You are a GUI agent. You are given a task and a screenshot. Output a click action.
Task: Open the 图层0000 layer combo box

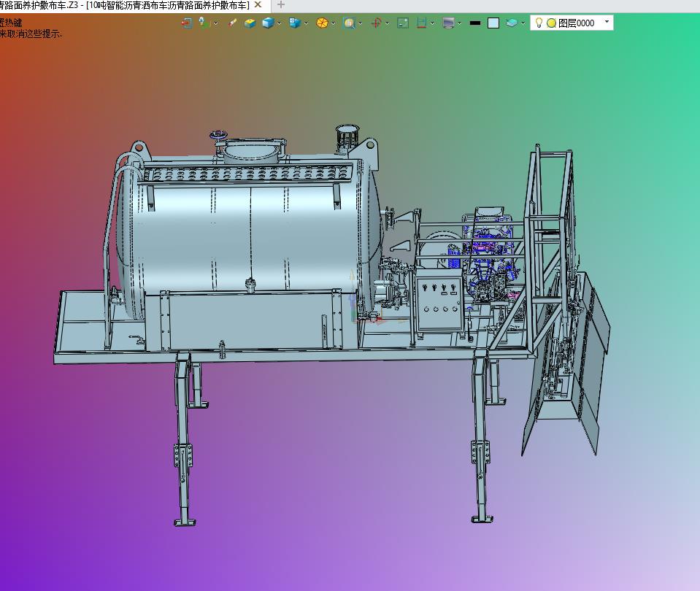tap(572, 23)
